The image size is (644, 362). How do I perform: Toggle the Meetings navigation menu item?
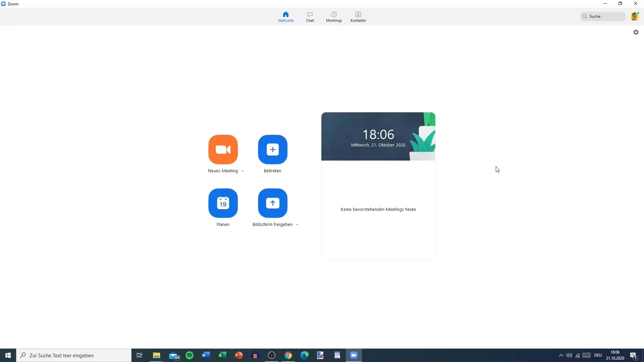[x=334, y=17]
